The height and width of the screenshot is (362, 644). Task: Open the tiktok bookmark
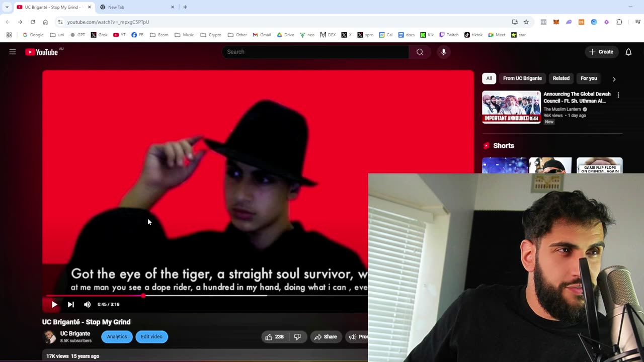tap(473, 35)
